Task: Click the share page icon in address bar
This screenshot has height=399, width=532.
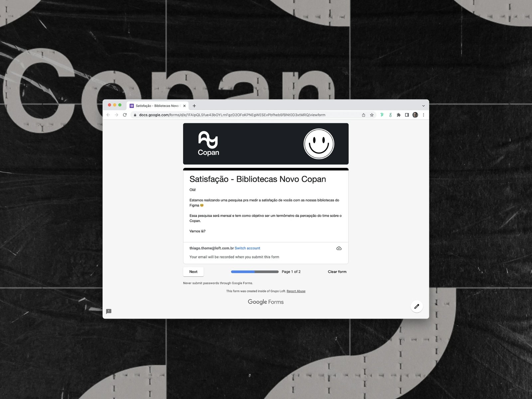Action: pos(363,115)
